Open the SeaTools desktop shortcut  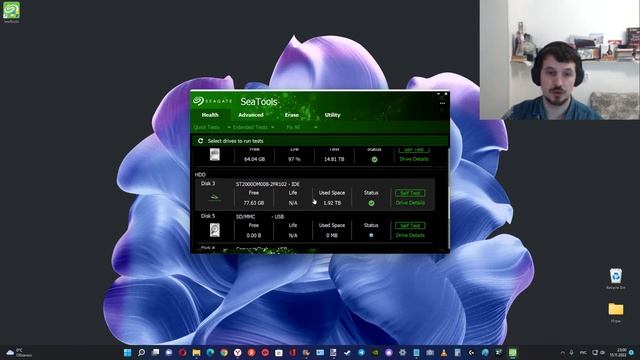pyautogui.click(x=11, y=12)
